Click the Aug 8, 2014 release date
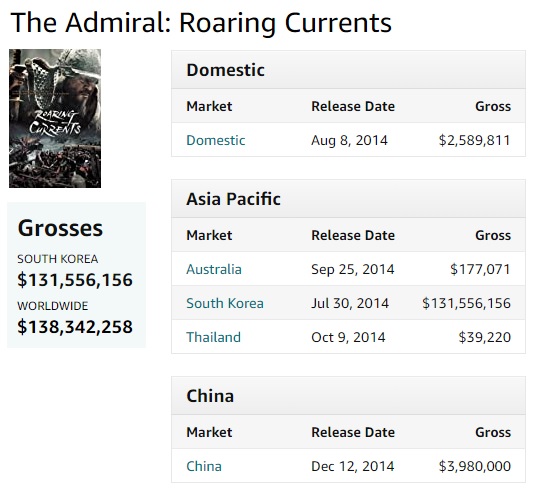The image size is (536, 494). [349, 140]
